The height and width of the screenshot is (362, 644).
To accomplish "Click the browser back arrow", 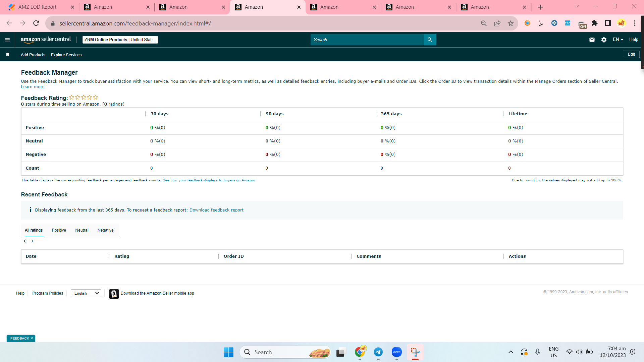I will click(9, 23).
